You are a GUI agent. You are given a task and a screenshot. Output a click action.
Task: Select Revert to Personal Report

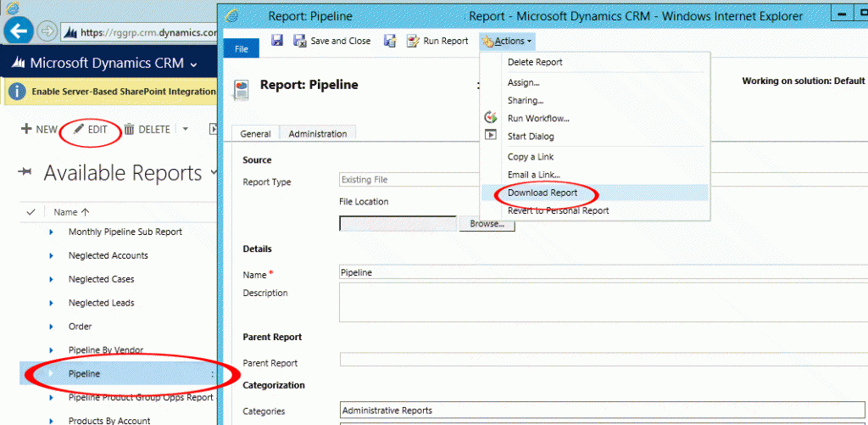[558, 210]
